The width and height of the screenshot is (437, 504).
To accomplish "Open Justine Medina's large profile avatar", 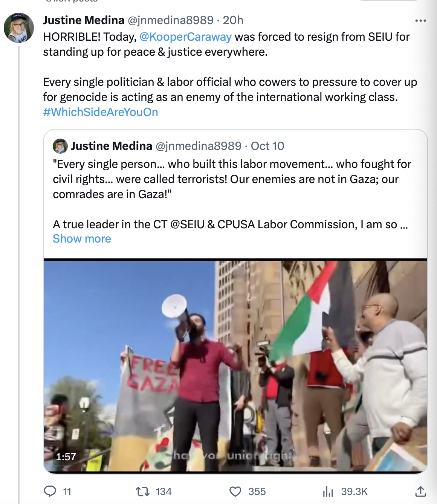I will pos(19,28).
